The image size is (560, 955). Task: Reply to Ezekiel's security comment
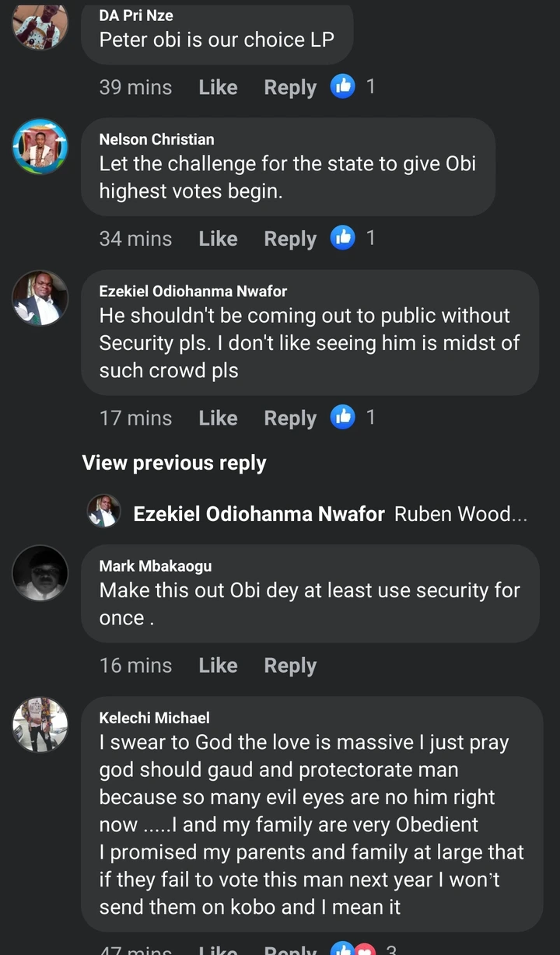[290, 418]
